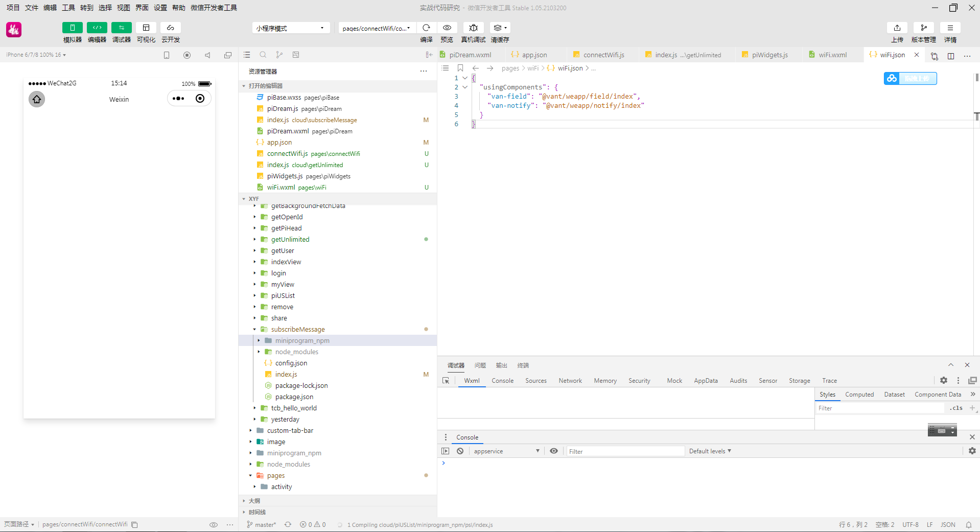Click the preview eye icon
Viewport: 980px width, 532px height.
click(447, 28)
